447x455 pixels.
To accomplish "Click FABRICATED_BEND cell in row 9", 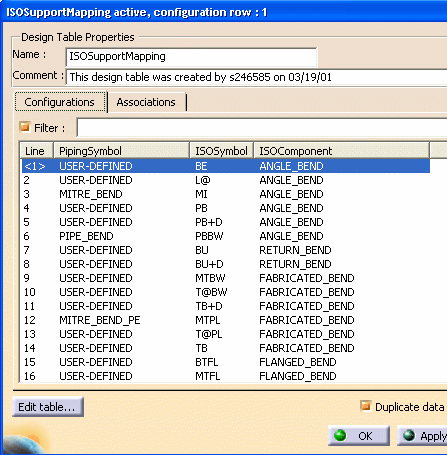I will pyautogui.click(x=307, y=278).
